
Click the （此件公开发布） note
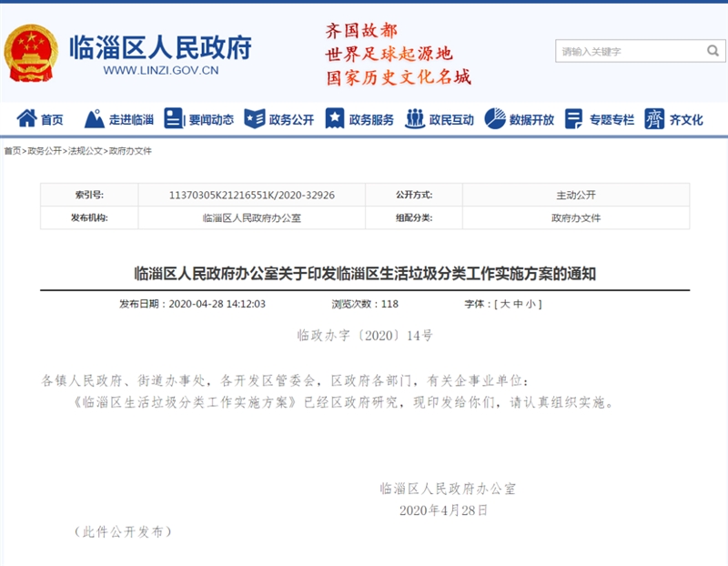pos(123,531)
